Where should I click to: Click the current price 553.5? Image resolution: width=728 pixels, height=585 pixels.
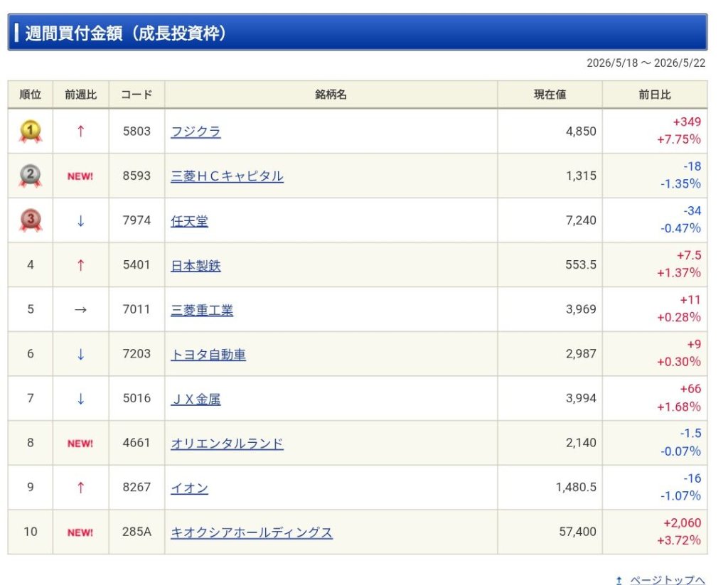(581, 265)
